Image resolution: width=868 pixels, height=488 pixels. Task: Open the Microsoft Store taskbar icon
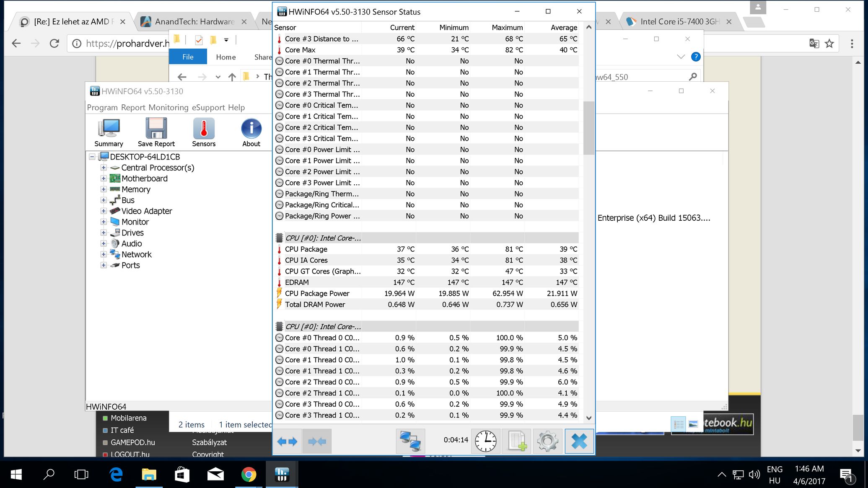point(182,475)
